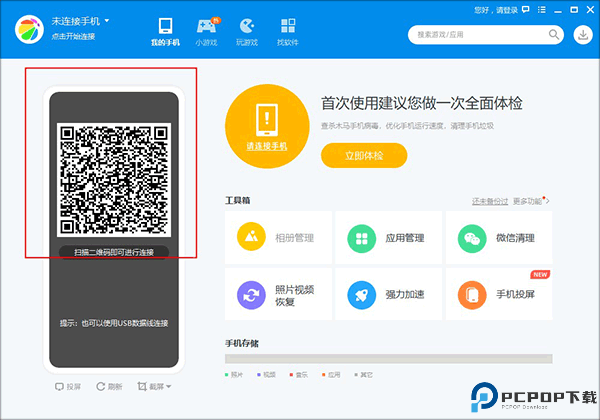Click the magnifier search icon

pos(554,34)
